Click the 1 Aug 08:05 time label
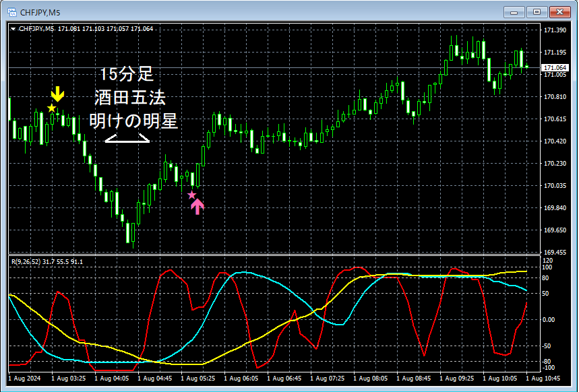 click(370, 379)
